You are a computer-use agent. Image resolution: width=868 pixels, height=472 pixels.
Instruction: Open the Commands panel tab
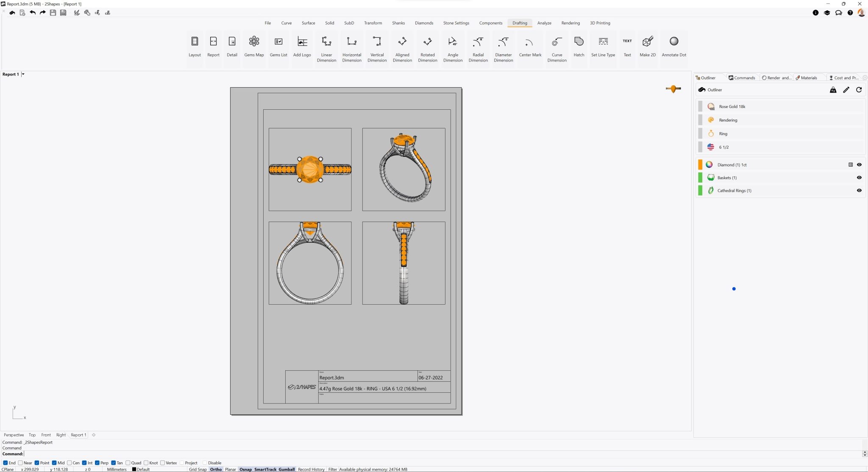tap(742, 78)
